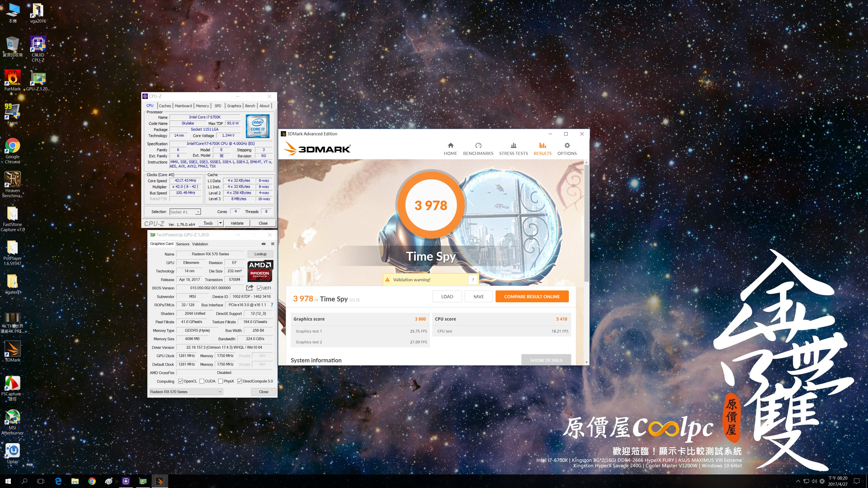Click the Close button in CPU-Z

(x=263, y=223)
